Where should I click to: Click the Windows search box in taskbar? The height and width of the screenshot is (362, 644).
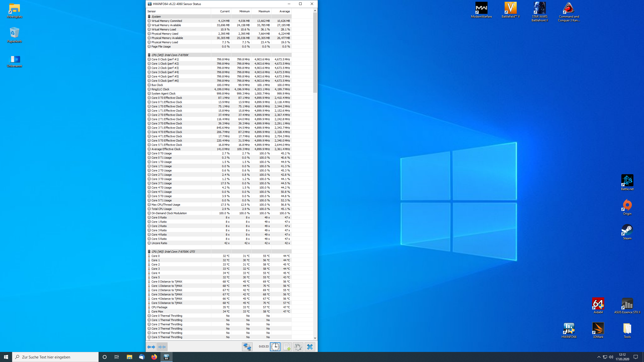pyautogui.click(x=55, y=357)
